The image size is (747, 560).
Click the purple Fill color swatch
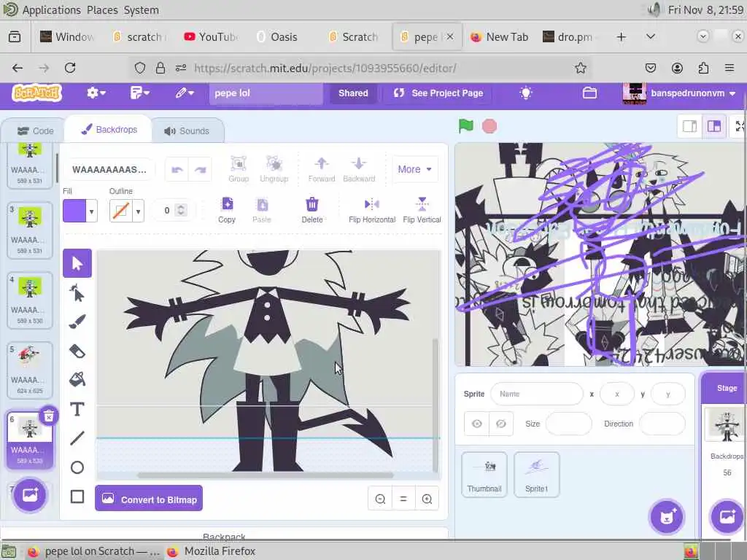[x=75, y=211]
